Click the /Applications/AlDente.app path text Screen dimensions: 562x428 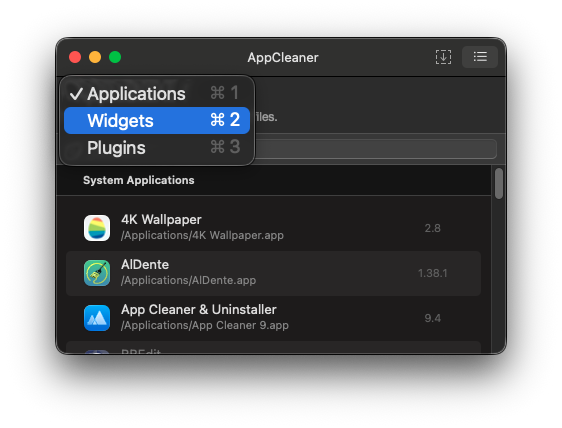coord(188,280)
